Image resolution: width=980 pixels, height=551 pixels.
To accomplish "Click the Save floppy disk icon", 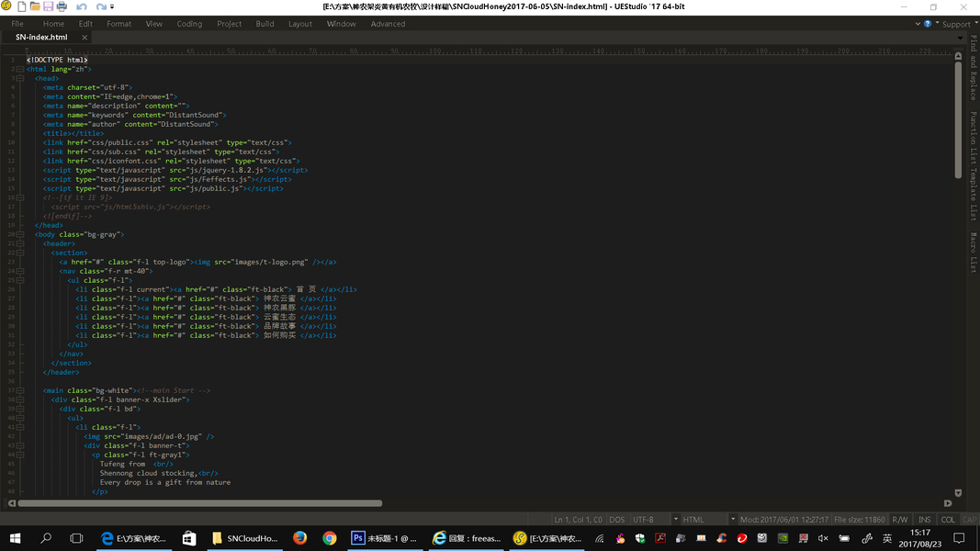I will click(48, 6).
